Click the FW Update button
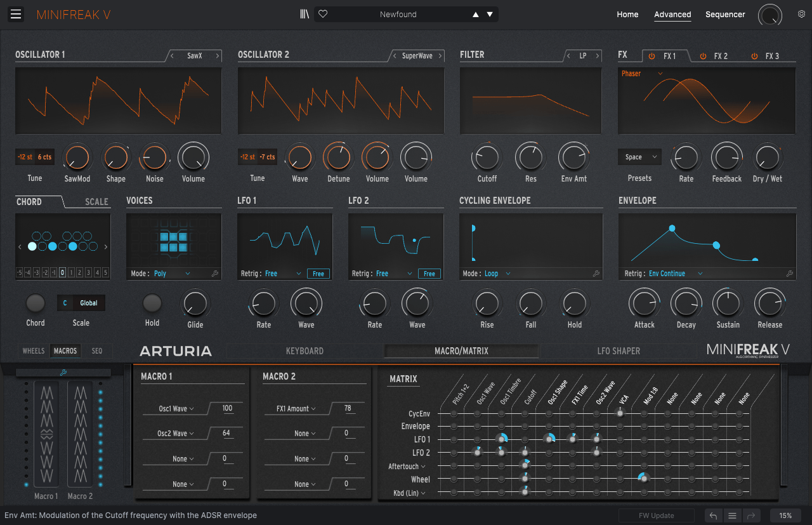812x525 pixels. [x=656, y=515]
